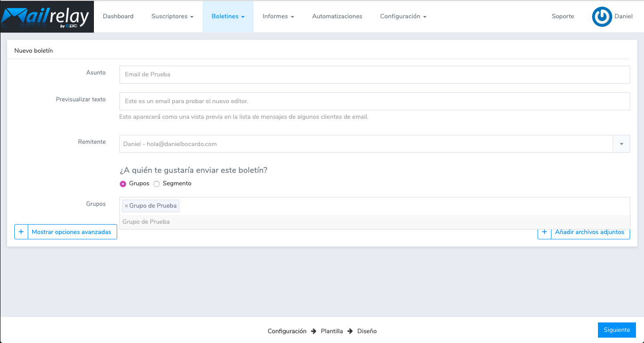The width and height of the screenshot is (644, 343).
Task: Open the Configuración dropdown in navbar
Action: (x=403, y=17)
